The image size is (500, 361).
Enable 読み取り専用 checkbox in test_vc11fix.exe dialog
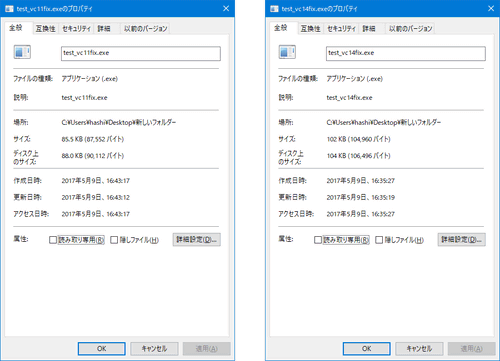(x=53, y=240)
